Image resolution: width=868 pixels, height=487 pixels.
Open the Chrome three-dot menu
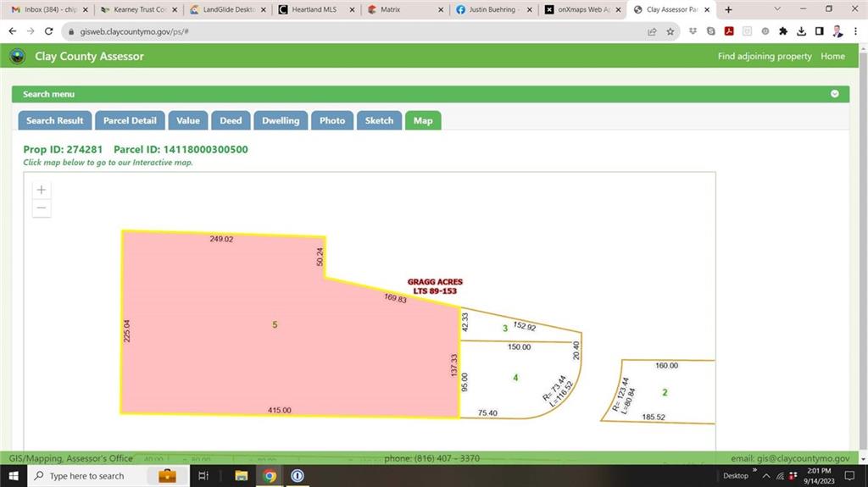point(854,31)
